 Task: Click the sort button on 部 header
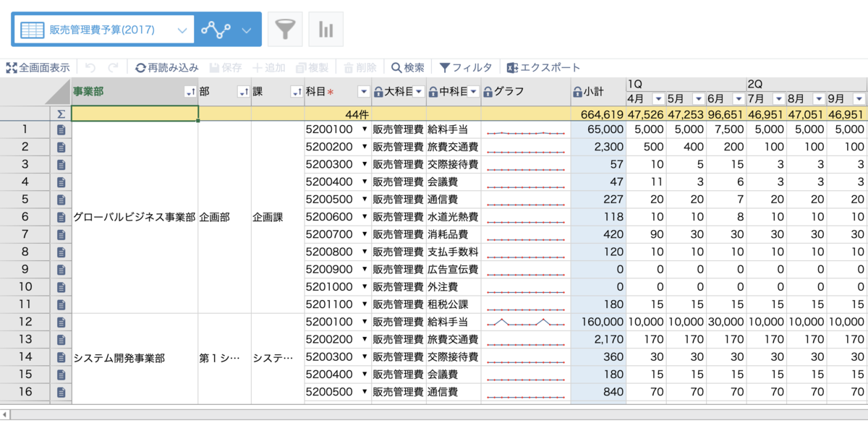click(243, 92)
